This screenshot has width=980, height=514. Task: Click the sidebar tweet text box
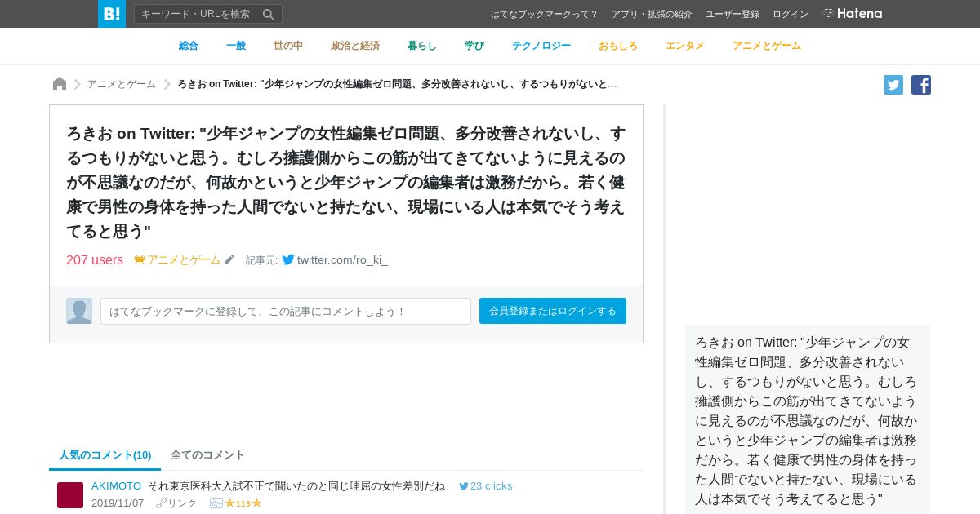[x=808, y=419]
